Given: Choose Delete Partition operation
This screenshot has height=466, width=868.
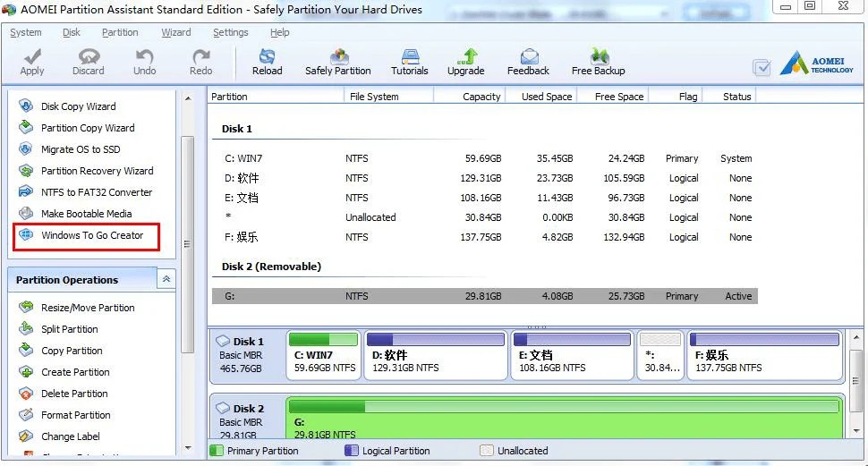Looking at the screenshot, I should point(74,394).
